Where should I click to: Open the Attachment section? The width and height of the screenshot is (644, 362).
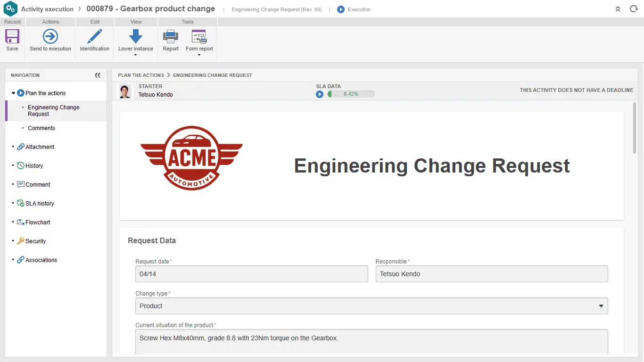(x=40, y=147)
